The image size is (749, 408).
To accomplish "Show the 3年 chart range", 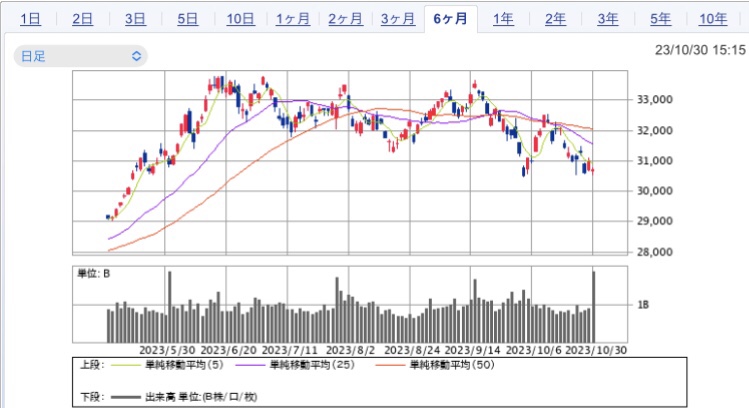I will pos(608,19).
